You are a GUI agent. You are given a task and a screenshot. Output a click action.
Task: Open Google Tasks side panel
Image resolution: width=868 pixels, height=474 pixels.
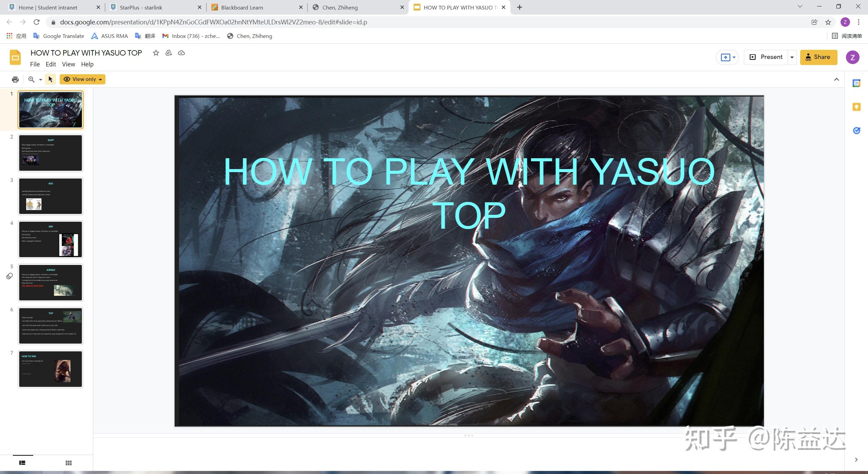click(x=856, y=130)
